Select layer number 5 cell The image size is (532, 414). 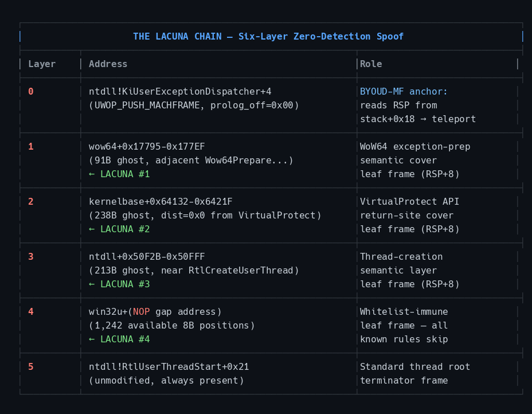tap(31, 366)
